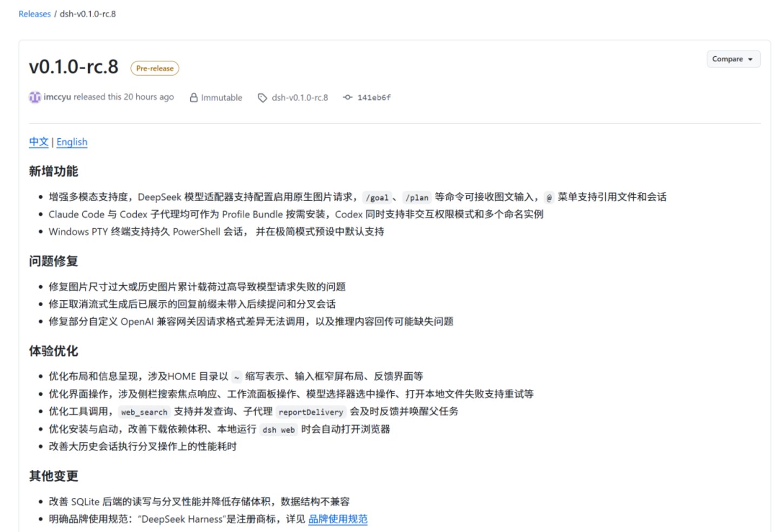Click the reportDelivery inline code
This screenshot has width=778, height=532.
click(311, 412)
